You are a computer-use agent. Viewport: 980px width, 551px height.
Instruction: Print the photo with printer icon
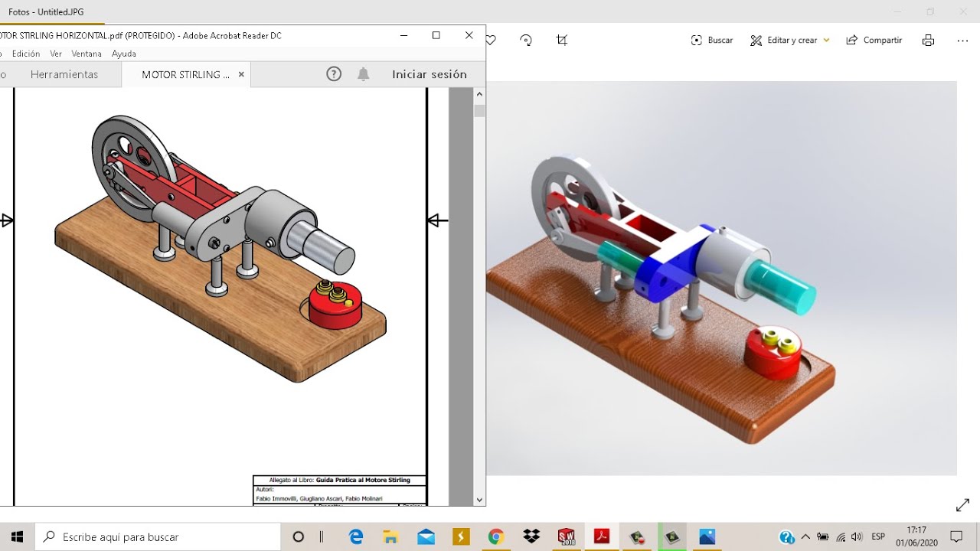pos(928,41)
